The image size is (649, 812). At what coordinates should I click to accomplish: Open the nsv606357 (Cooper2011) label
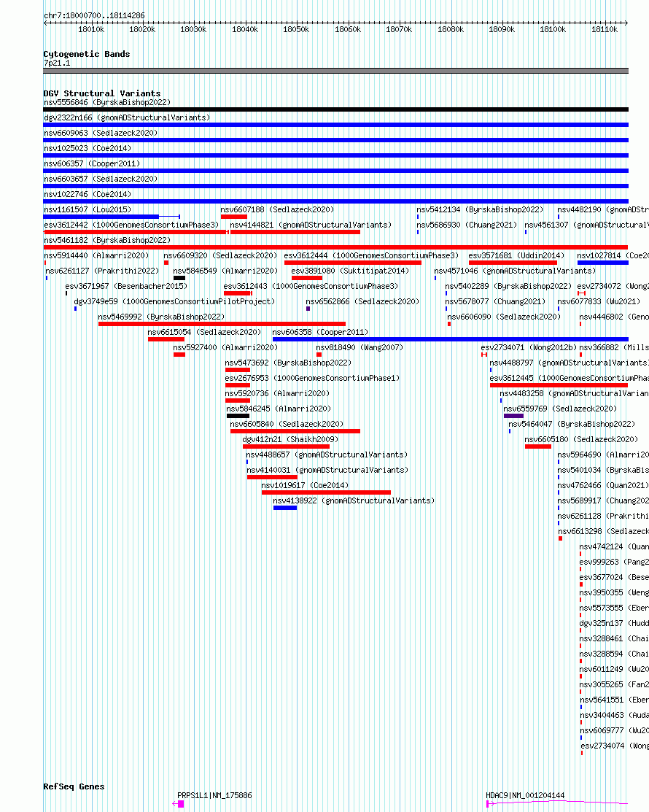[x=92, y=163]
